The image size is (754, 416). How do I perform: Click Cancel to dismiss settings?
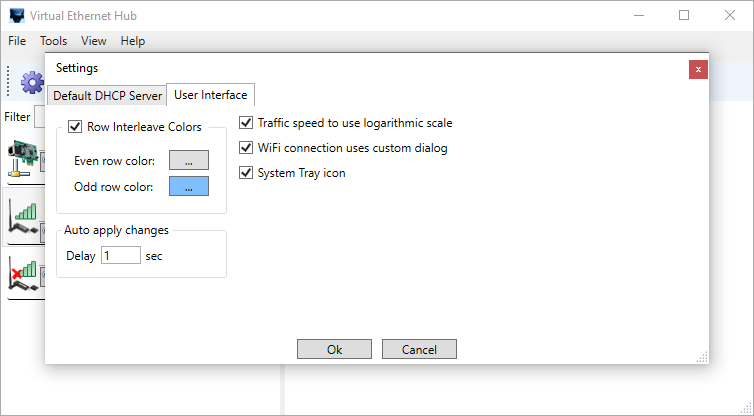(419, 349)
